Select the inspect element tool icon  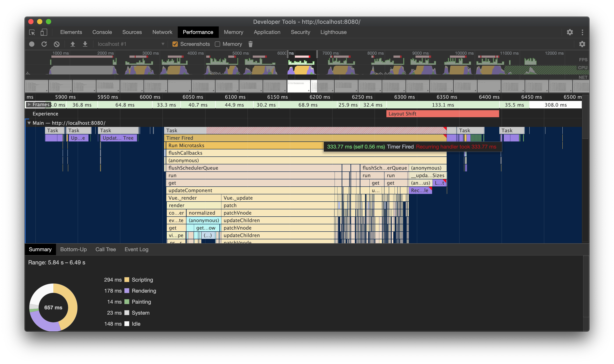[32, 32]
